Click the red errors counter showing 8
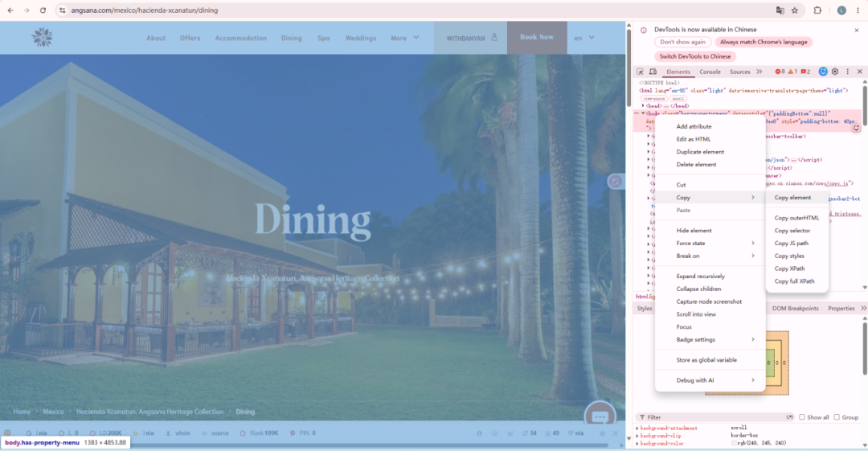This screenshot has width=868, height=451. click(x=780, y=72)
